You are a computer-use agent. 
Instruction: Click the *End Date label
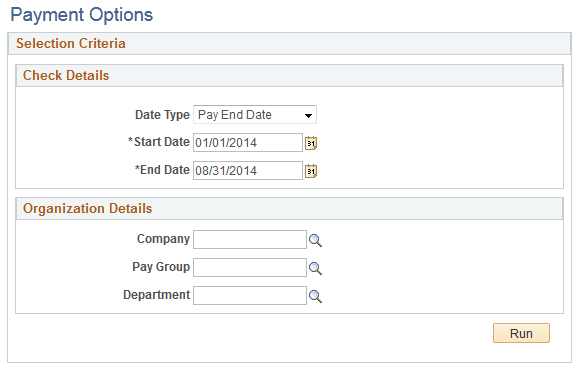tap(162, 170)
